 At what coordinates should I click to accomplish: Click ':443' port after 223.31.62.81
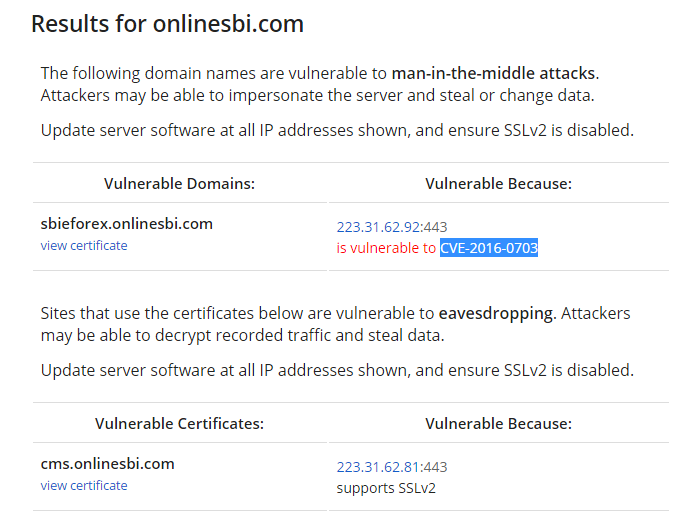pos(435,467)
